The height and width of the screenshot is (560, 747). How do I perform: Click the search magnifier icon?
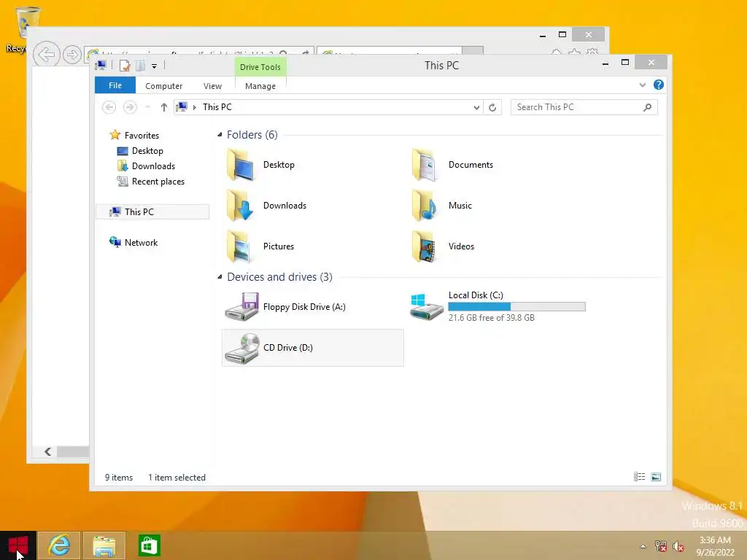(648, 107)
